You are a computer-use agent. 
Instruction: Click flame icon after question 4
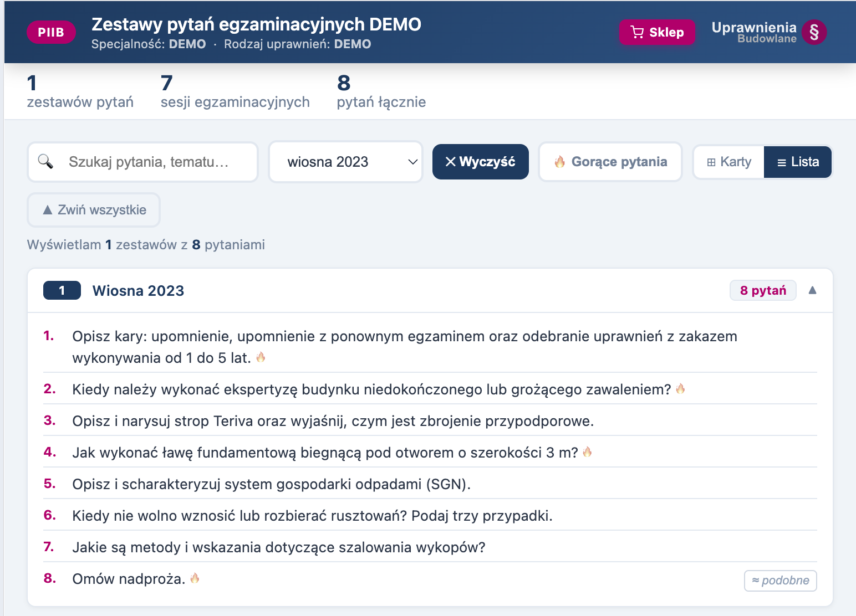point(587,452)
